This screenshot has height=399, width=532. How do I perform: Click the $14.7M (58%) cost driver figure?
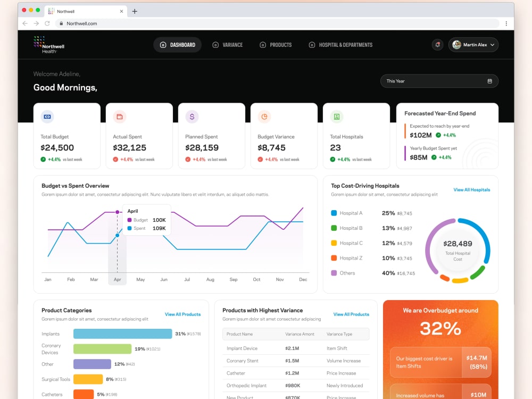coord(477,362)
